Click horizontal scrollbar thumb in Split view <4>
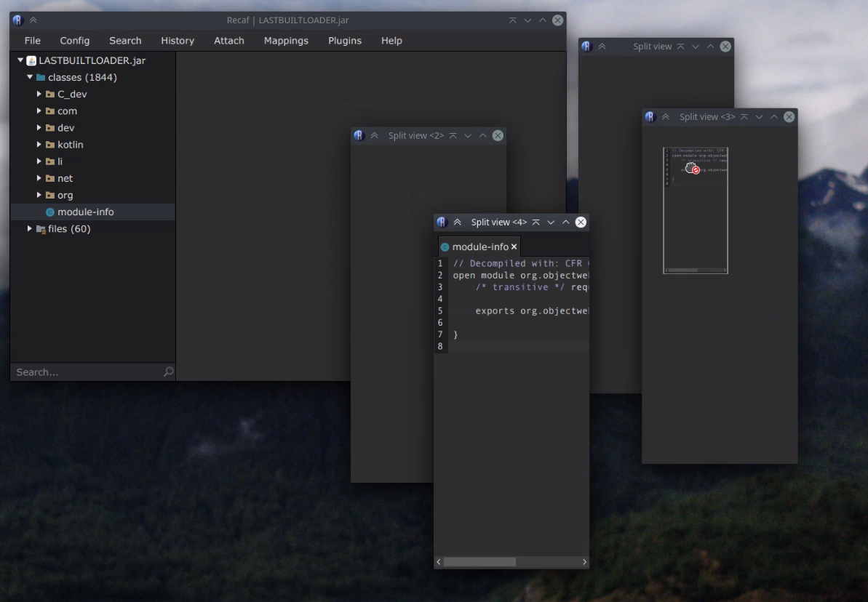Screen dimensions: 868x602 (x=479, y=561)
